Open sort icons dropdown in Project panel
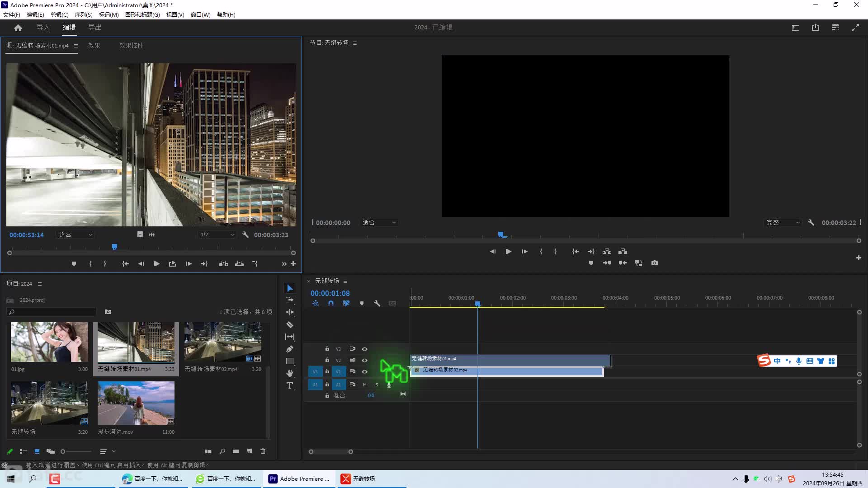This screenshot has width=868, height=488. click(x=108, y=451)
